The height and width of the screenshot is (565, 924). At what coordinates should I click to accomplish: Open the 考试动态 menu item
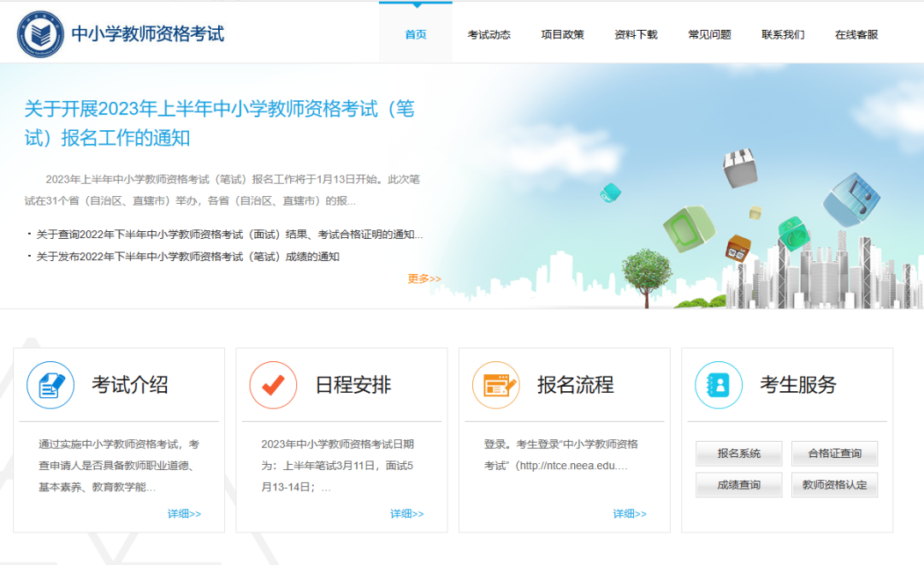click(x=489, y=35)
